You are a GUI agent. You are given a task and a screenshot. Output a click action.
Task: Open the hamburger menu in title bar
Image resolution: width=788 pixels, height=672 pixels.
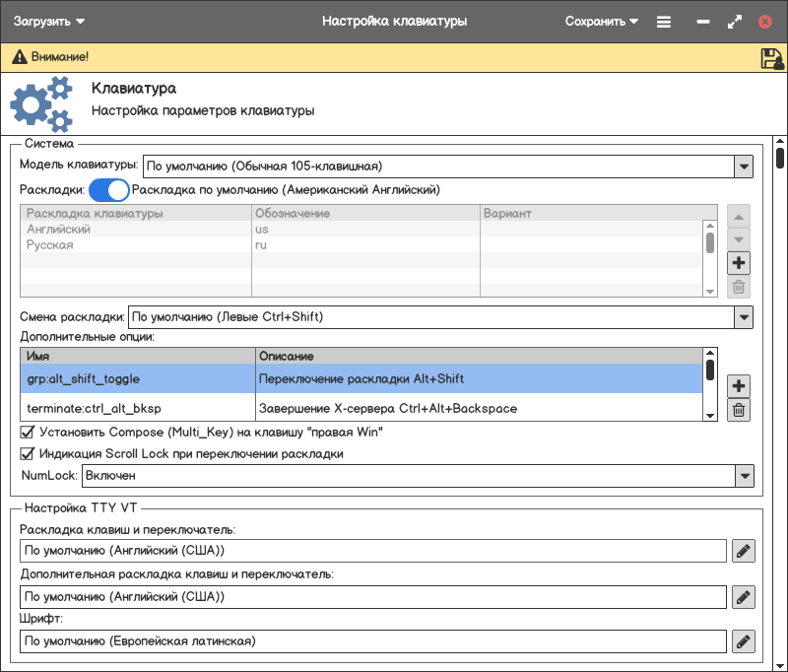pyautogui.click(x=664, y=21)
